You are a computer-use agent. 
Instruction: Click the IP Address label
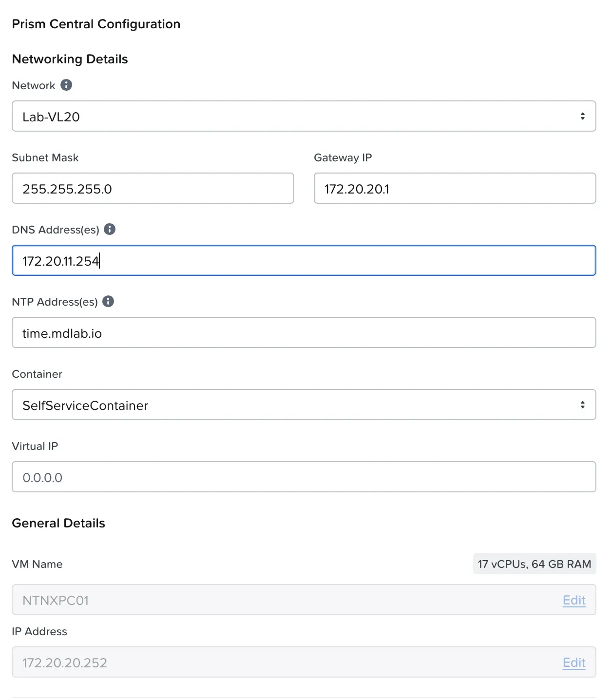point(39,631)
